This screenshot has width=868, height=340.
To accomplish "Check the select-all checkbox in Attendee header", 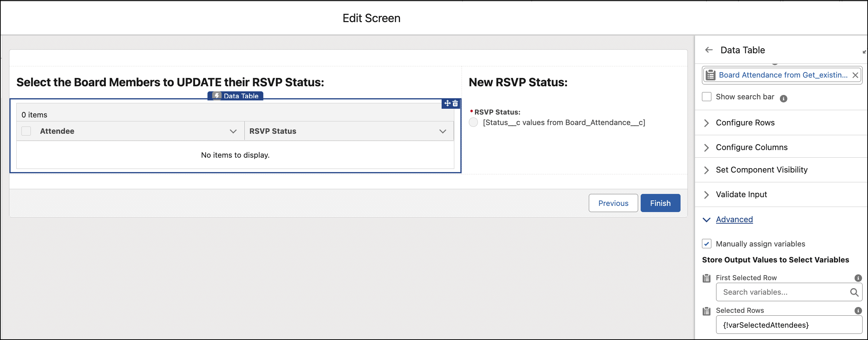I will (x=26, y=131).
